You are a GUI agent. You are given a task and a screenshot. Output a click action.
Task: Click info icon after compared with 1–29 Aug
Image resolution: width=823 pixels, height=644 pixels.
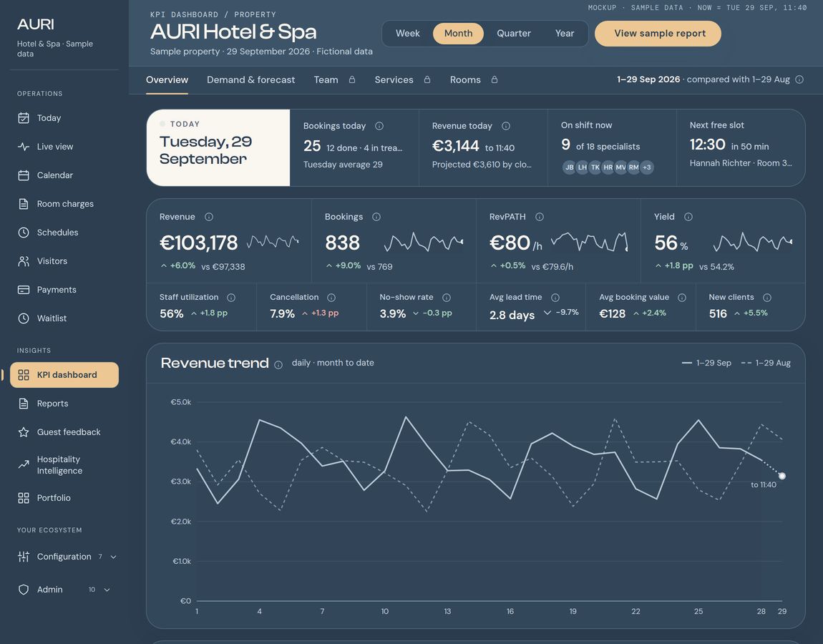(799, 79)
